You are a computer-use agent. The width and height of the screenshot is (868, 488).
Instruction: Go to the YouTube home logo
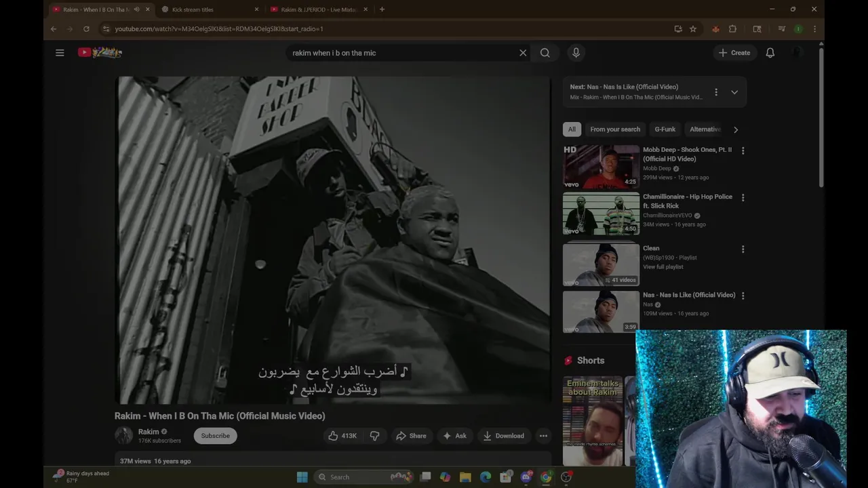coord(100,52)
